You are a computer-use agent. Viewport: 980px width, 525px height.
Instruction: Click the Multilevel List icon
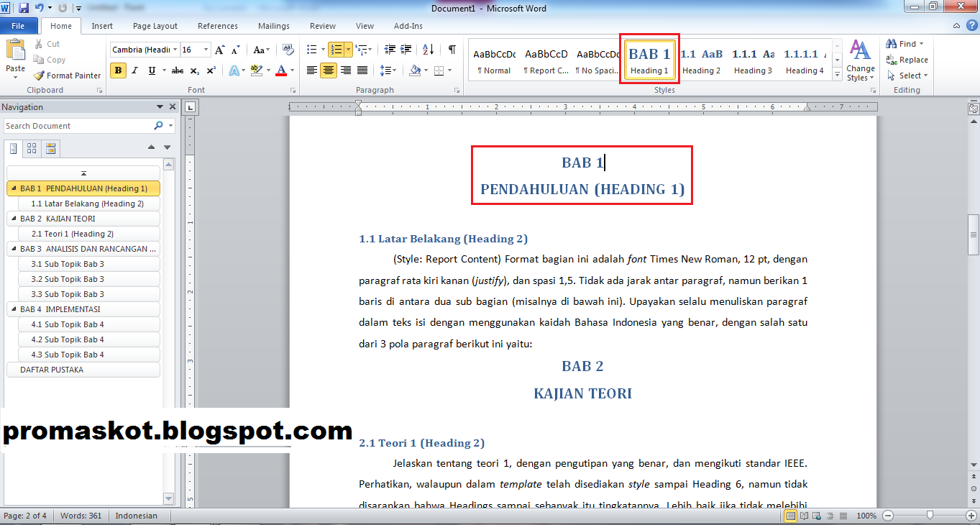pyautogui.click(x=362, y=50)
